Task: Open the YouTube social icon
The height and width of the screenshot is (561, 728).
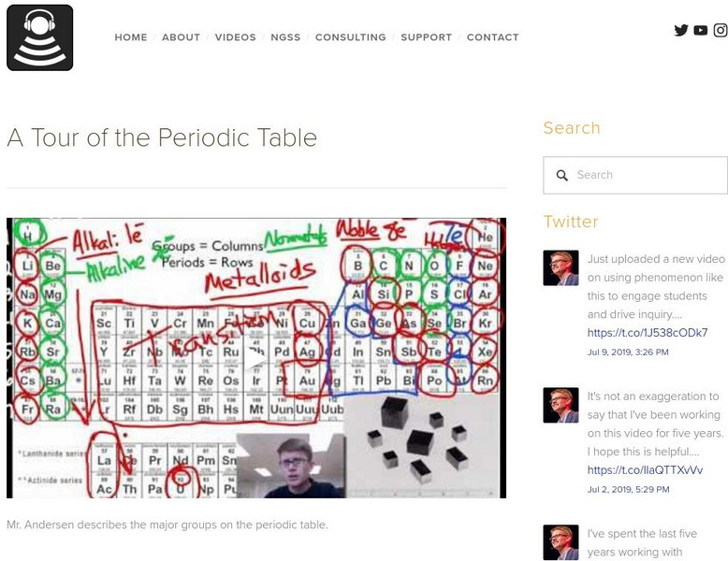Action: [x=701, y=31]
